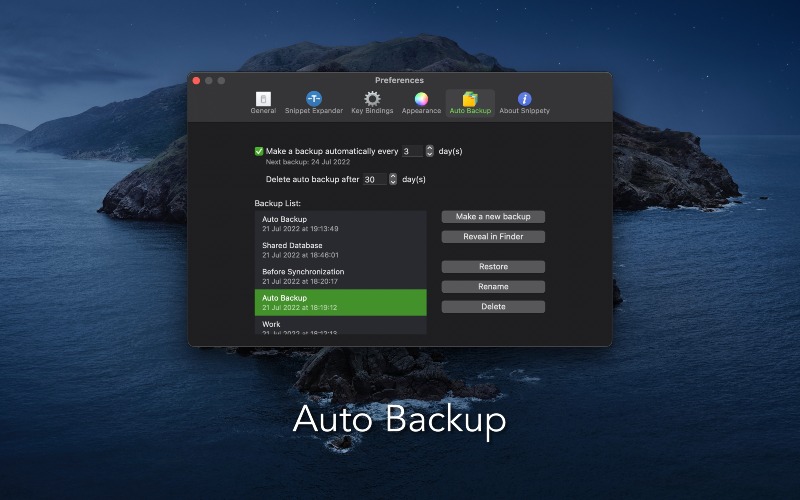Open Key Bindings gear icon
This screenshot has height=500, width=800.
click(x=372, y=103)
